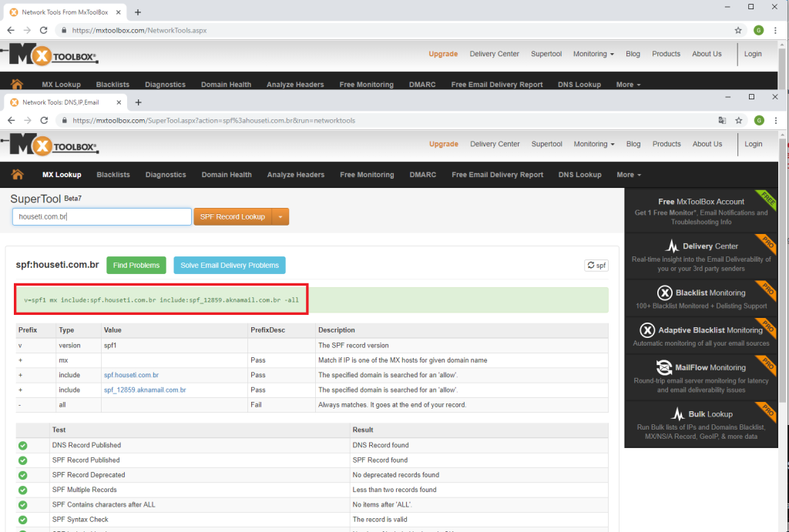The image size is (789, 532).
Task: Click the Upgrade link in front window
Action: pyautogui.click(x=444, y=144)
